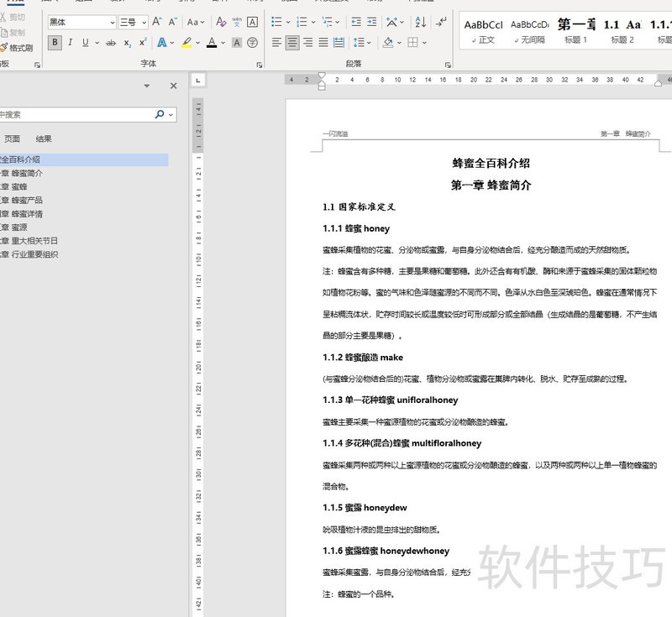Increase font size with grow font icon
672x617 pixels.
pos(155,22)
